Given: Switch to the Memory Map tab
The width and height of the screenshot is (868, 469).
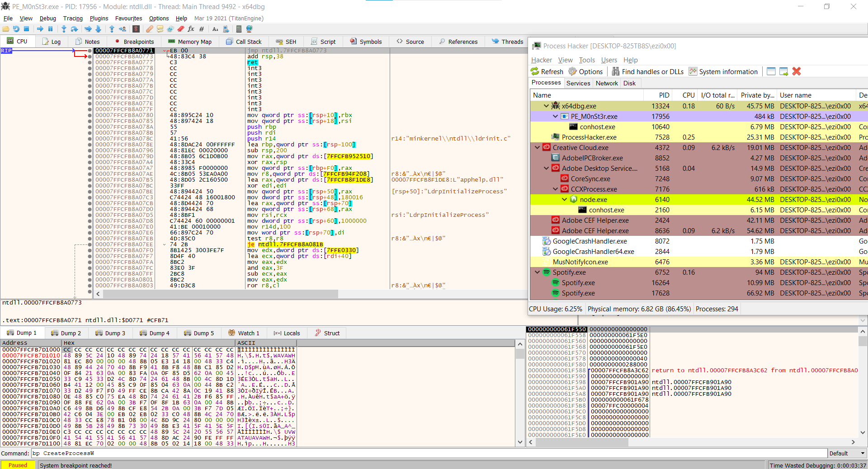Looking at the screenshot, I should [190, 42].
